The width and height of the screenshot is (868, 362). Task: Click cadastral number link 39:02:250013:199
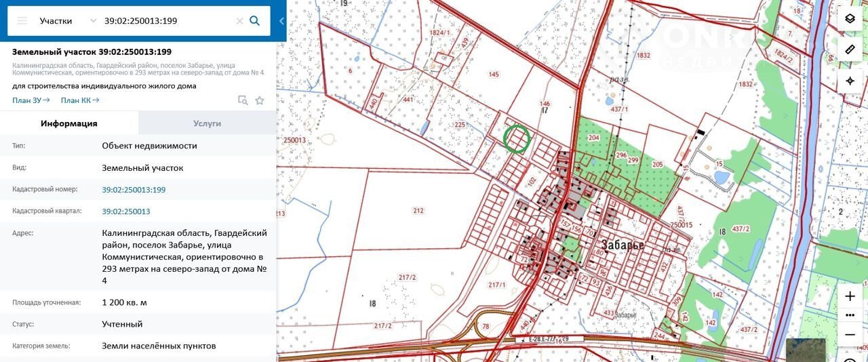coord(134,190)
